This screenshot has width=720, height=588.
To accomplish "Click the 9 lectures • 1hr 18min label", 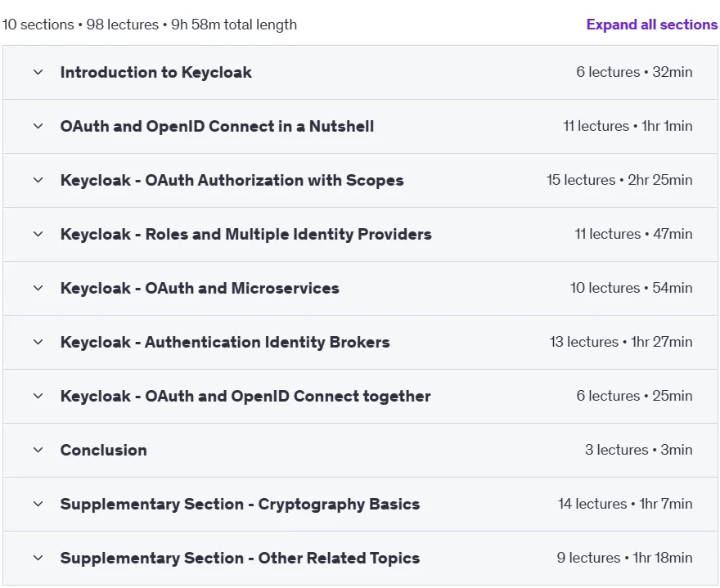I will pos(624,558).
